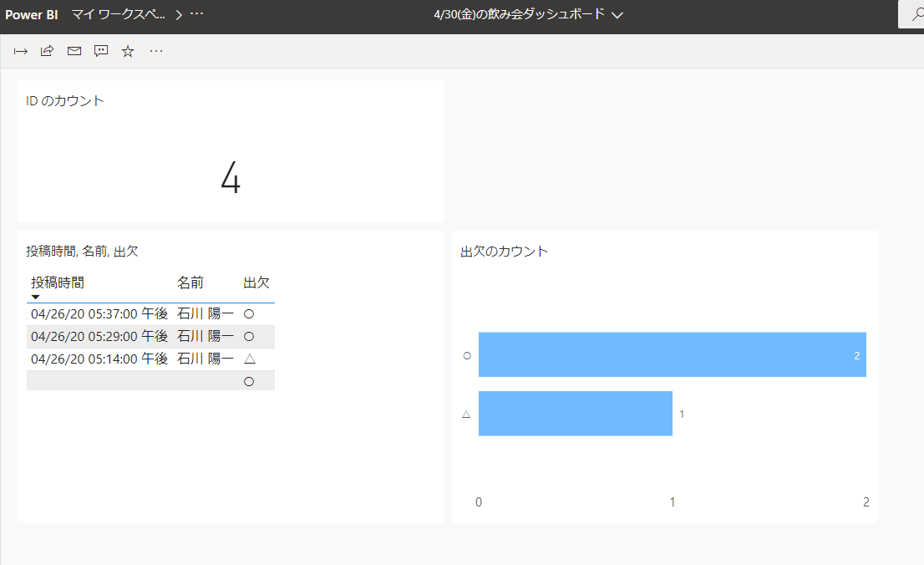The image size is (924, 565).
Task: Mark dashboard as favorite with star icon
Action: pos(128,51)
